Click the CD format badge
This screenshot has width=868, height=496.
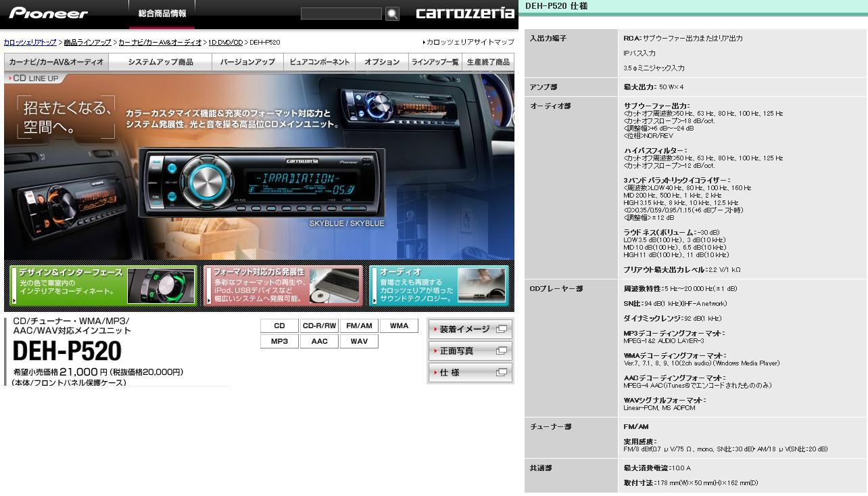(x=279, y=325)
